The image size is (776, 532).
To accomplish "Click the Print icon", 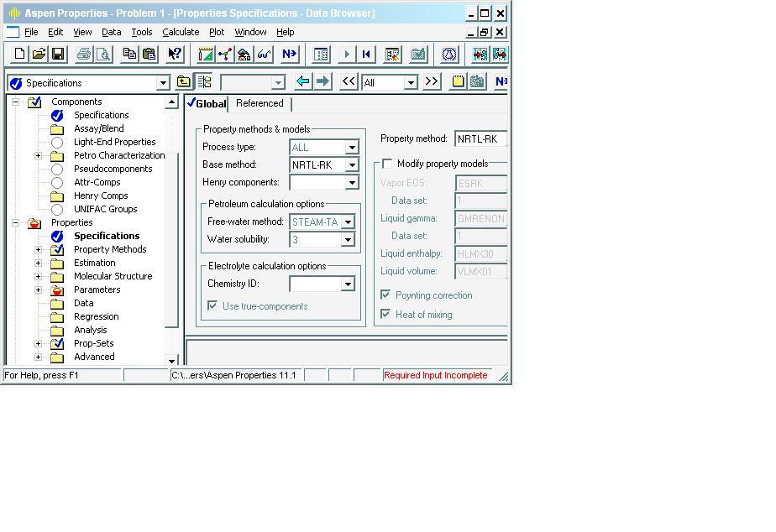I will pos(84,54).
